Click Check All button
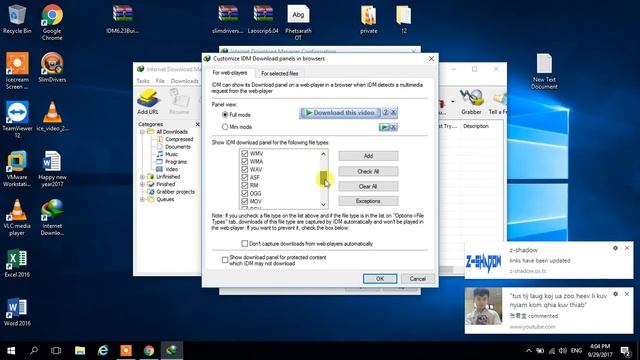The width and height of the screenshot is (640, 360). pyautogui.click(x=368, y=171)
